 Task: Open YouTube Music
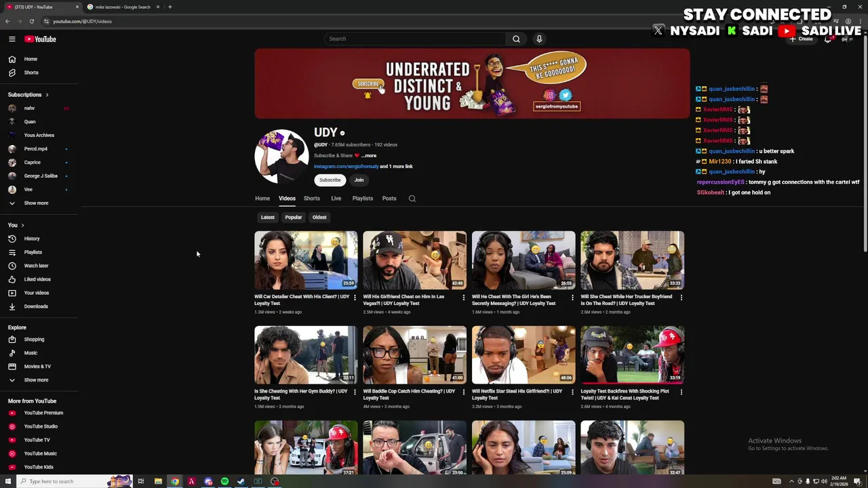click(39, 453)
